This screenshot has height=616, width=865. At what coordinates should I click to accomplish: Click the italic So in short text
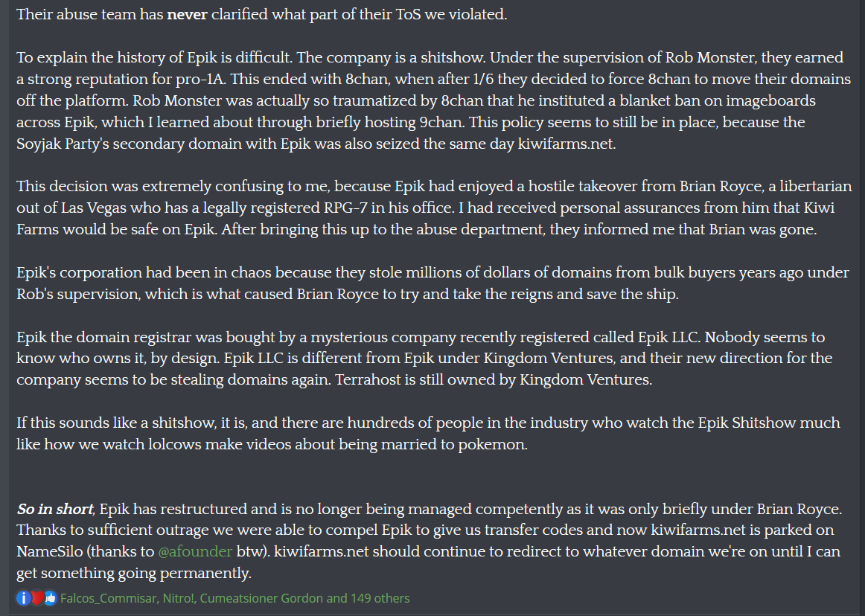coord(55,509)
